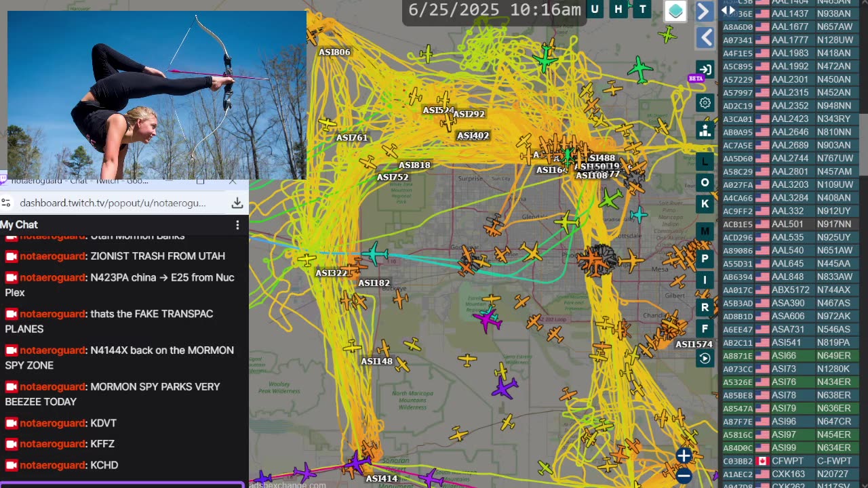Image resolution: width=868 pixels, height=488 pixels.
Task: Click the next arrow button on map
Action: [x=704, y=11]
